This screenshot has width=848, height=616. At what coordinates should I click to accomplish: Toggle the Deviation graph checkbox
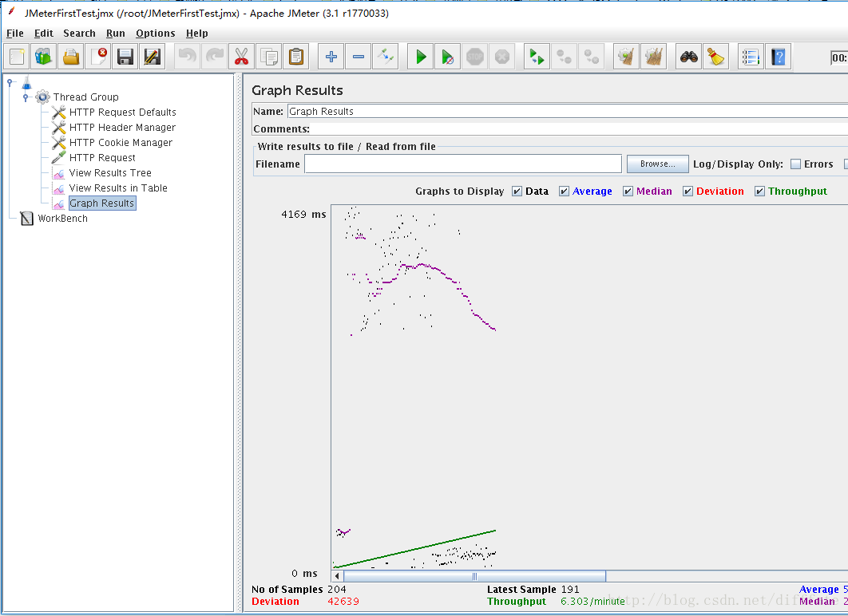point(688,192)
